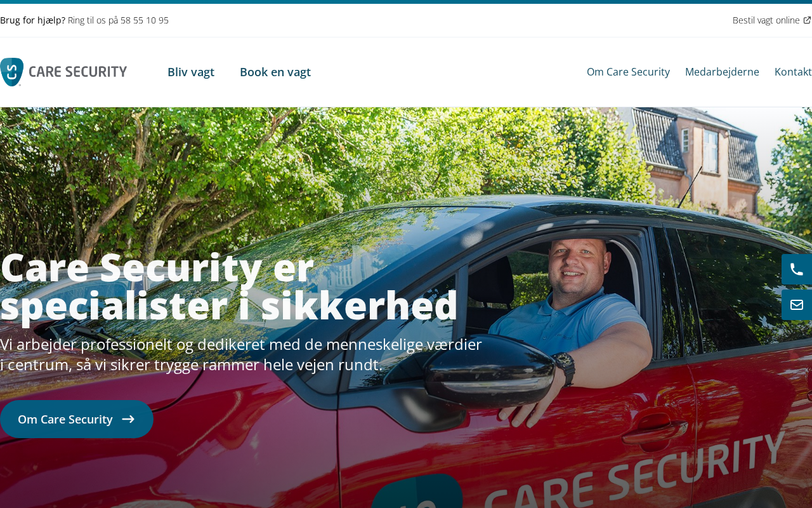Open the Book en vagt menu item

pos(275,72)
